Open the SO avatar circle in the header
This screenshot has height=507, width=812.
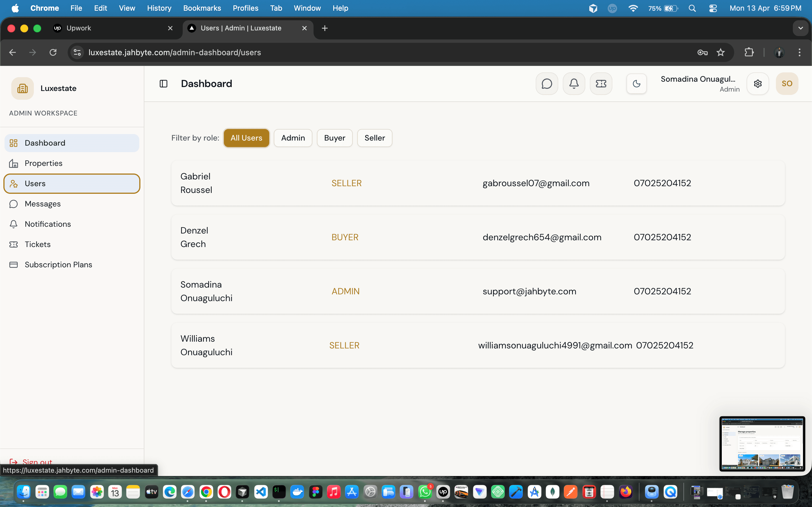[x=787, y=83]
